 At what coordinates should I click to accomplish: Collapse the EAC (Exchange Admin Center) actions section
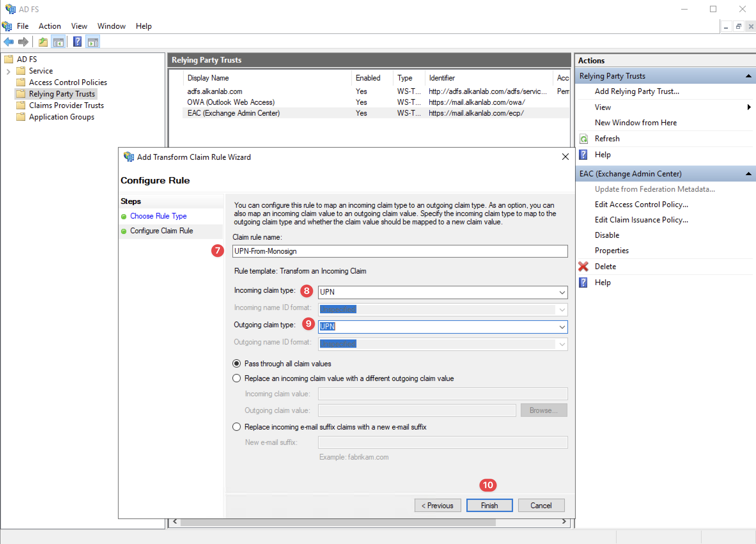pyautogui.click(x=749, y=173)
